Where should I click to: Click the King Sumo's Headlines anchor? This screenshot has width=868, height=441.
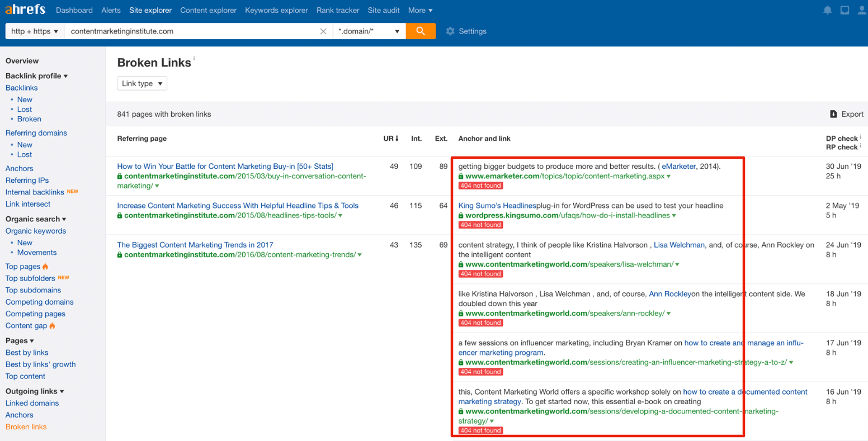tap(497, 206)
